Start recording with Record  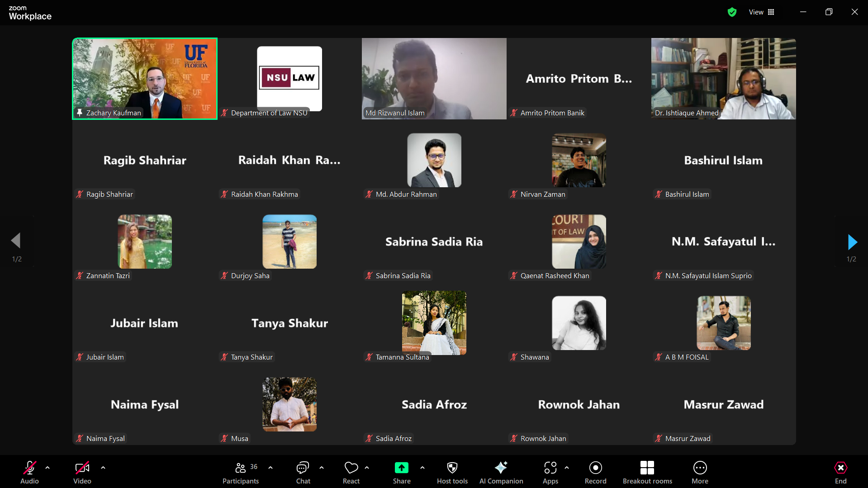pos(596,472)
